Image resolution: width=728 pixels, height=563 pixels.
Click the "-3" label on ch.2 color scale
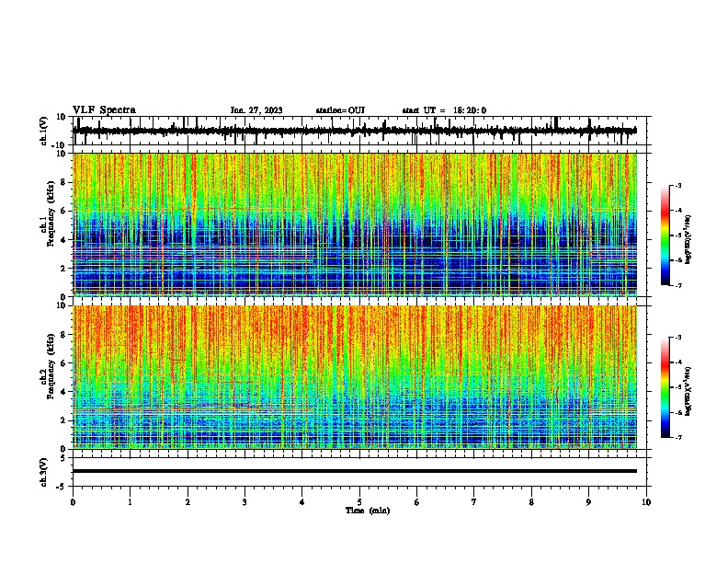677,338
